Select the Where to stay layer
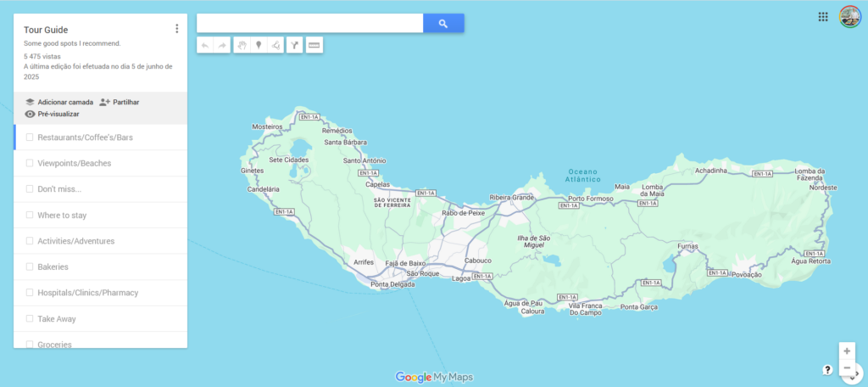This screenshot has width=868, height=387. (x=62, y=216)
